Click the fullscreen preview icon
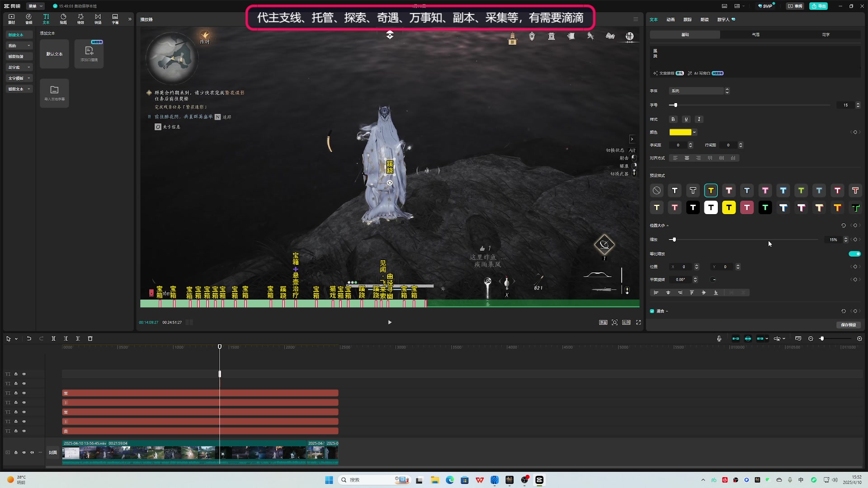 pos(638,322)
